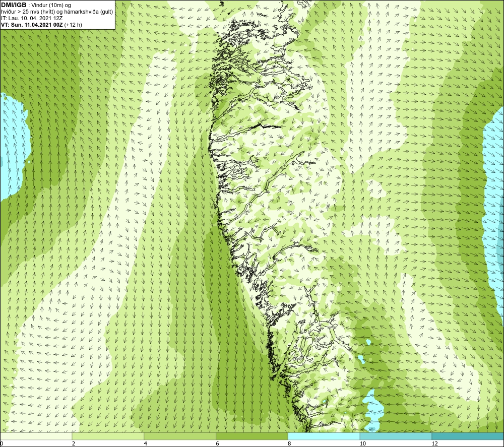Click the 2–4 m/s light green legend swatch
This screenshot has width=504, height=447.
pyautogui.click(x=108, y=436)
